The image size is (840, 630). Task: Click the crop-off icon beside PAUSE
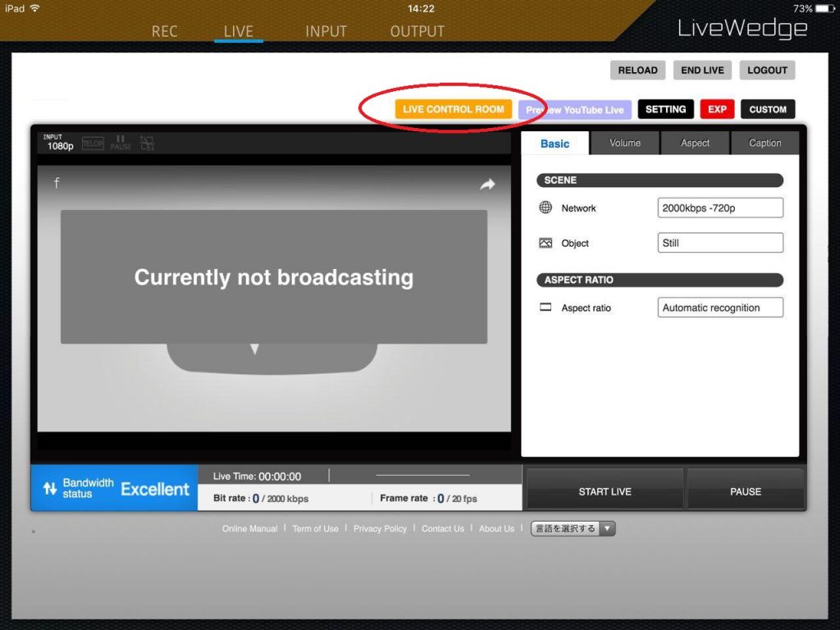[148, 143]
